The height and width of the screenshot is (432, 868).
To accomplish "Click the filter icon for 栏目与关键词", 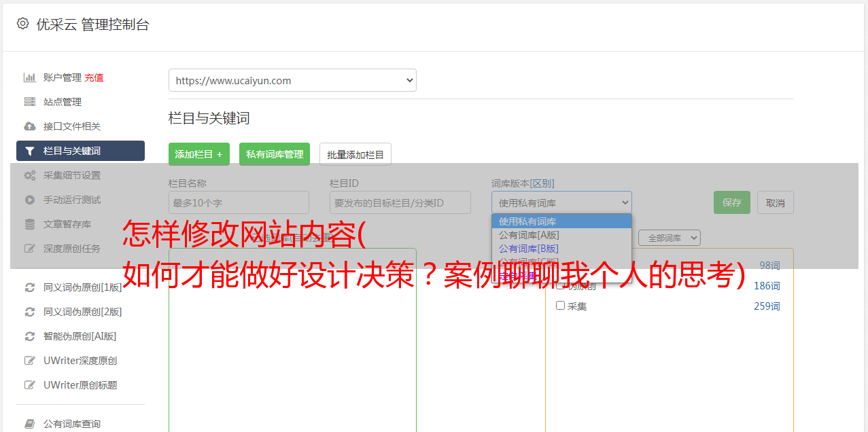I will (x=30, y=151).
